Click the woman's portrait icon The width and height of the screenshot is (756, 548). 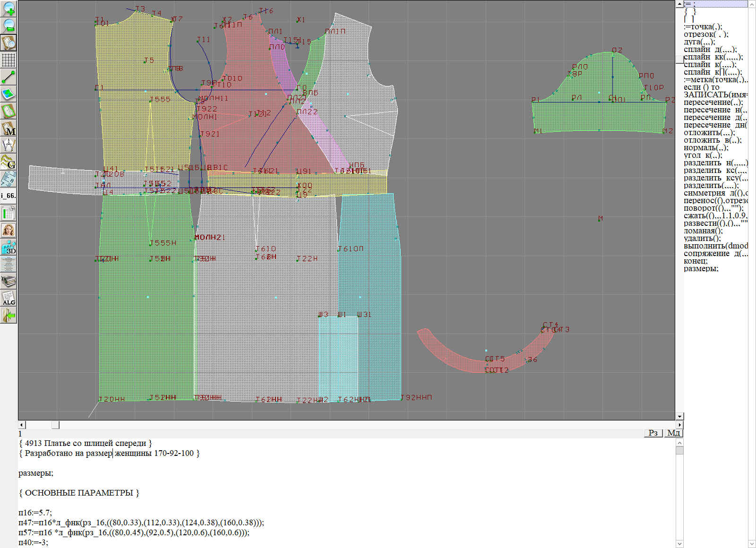pyautogui.click(x=9, y=231)
